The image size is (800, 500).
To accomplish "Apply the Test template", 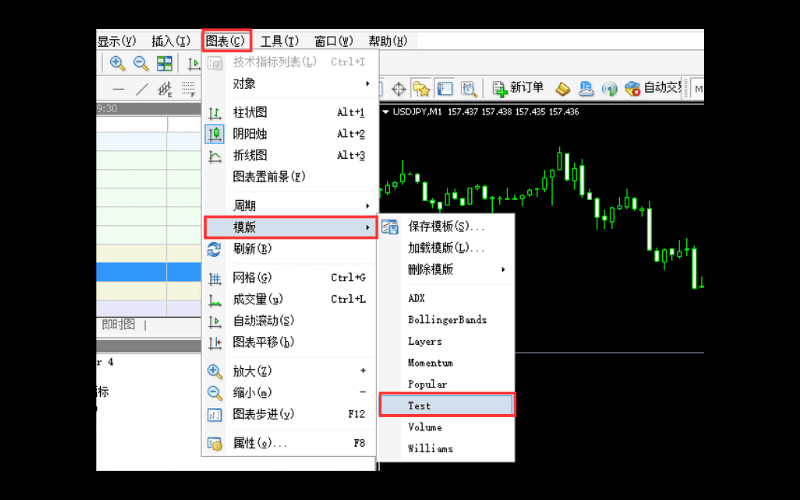I will (447, 406).
